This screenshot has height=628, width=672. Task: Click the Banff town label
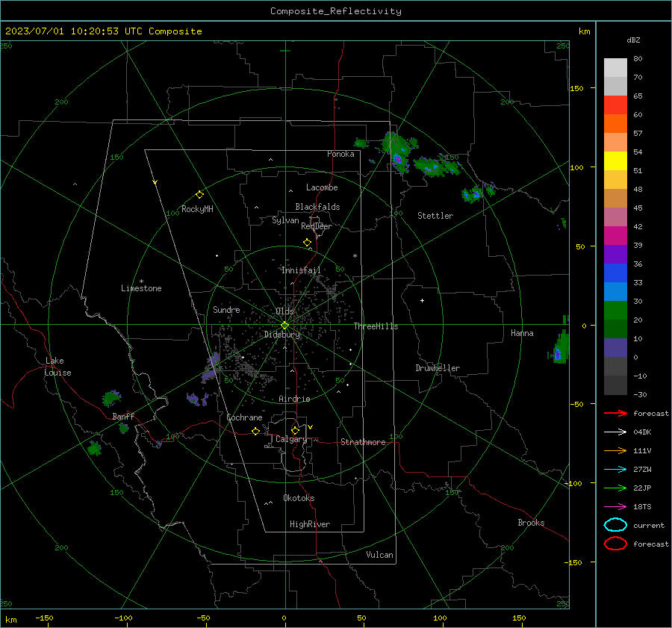click(x=123, y=417)
